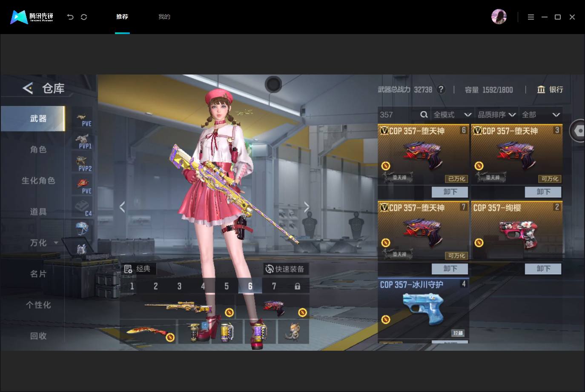
Task: Select the golden melee blade slot
Action: [x=148, y=332]
